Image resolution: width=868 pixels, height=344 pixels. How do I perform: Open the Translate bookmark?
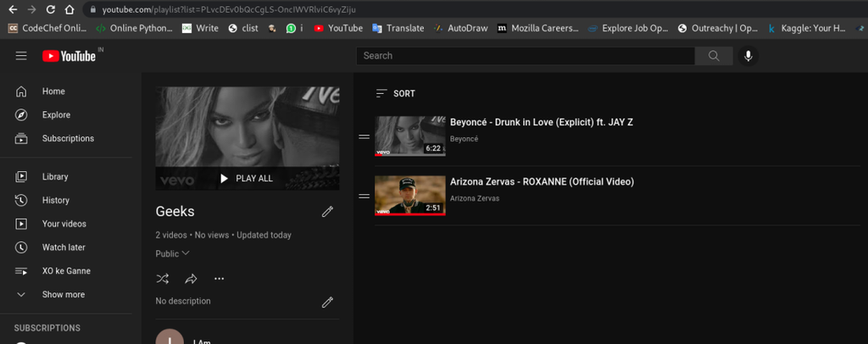(x=398, y=28)
